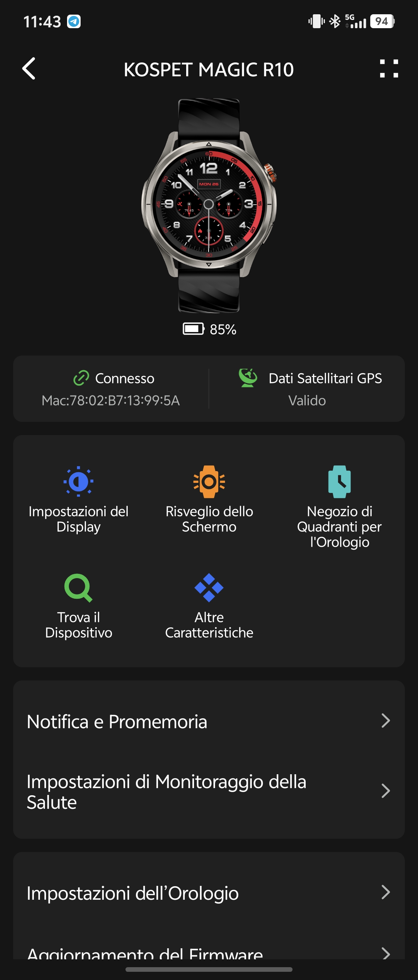
Task: Tap the green Trova il Dispositivo magnifier icon
Action: click(x=78, y=588)
